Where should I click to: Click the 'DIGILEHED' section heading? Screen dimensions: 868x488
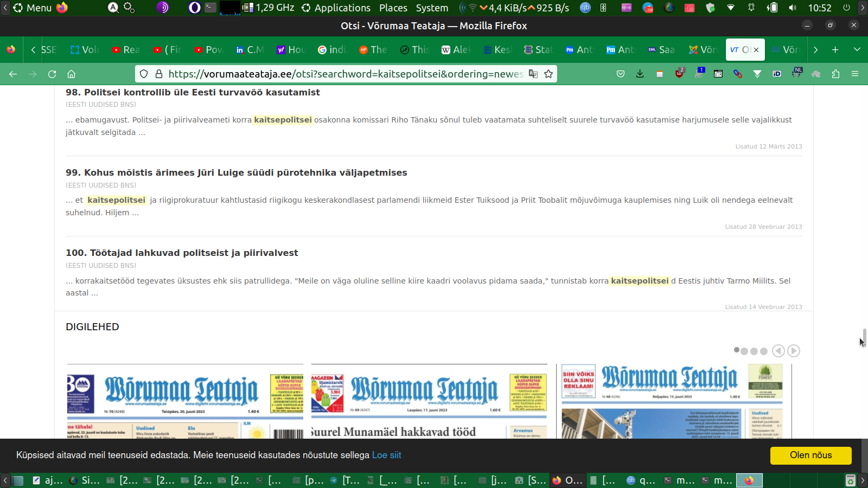(92, 327)
